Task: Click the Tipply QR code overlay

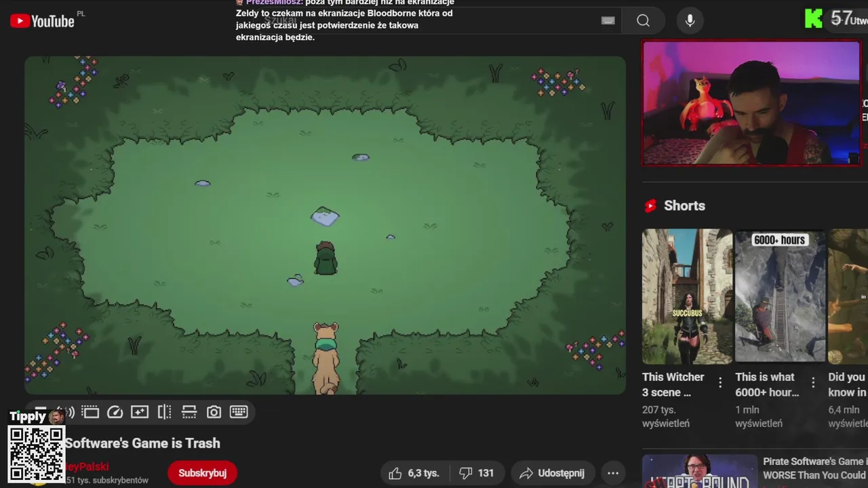Action: [x=37, y=453]
